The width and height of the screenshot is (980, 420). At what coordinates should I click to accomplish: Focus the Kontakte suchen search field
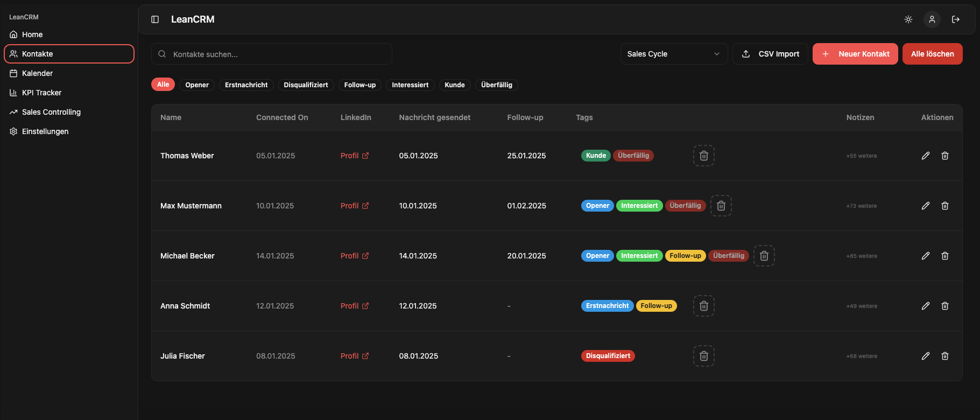pos(272,54)
